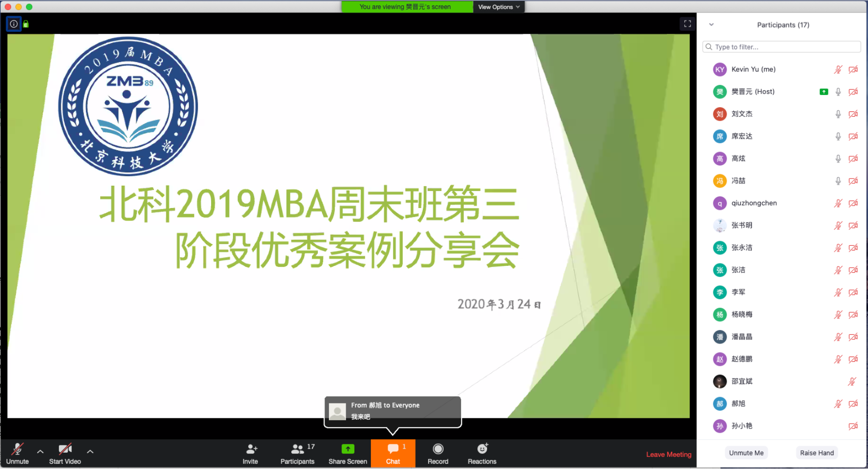This screenshot has height=469, width=868.
Task: Click Leave Meeting
Action: pos(668,454)
